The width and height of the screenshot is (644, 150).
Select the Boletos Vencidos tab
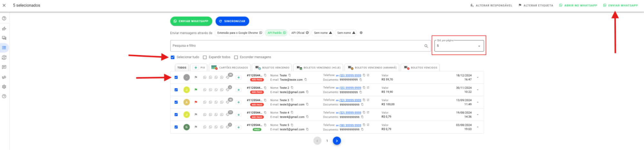421,68
